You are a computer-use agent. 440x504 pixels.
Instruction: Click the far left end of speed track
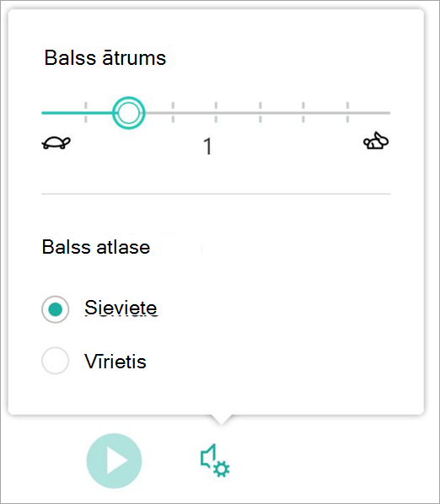click(x=44, y=113)
